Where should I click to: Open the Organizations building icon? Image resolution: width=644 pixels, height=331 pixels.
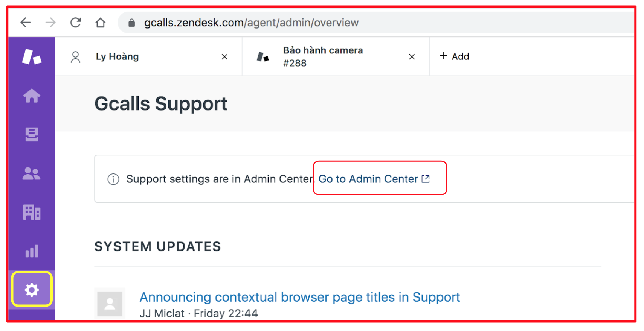tap(32, 212)
